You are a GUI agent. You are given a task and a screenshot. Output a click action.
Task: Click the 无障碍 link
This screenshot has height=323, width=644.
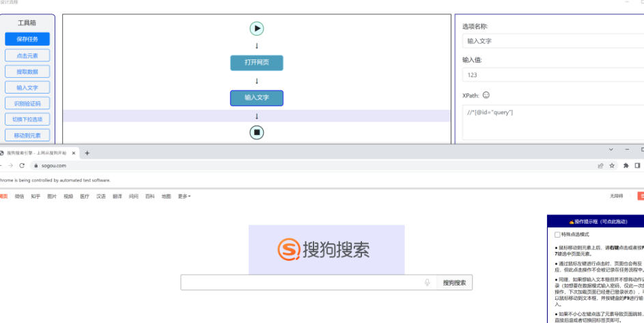click(x=616, y=196)
